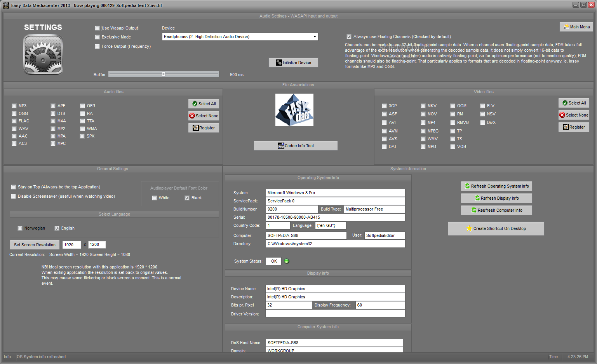Create Shortcut On Desktop

pos(496,228)
